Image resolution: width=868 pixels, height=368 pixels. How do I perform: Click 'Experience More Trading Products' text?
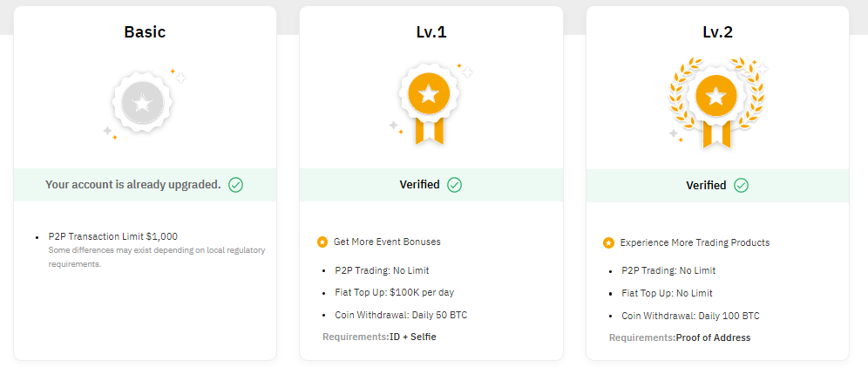click(695, 242)
